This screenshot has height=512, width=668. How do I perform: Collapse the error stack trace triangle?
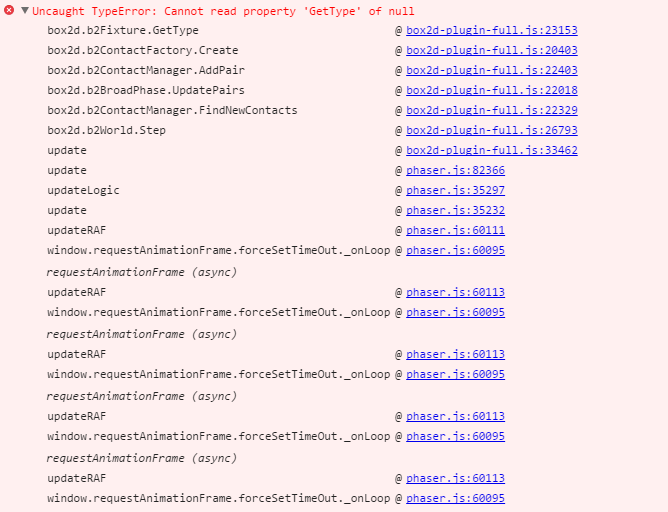click(x=25, y=10)
